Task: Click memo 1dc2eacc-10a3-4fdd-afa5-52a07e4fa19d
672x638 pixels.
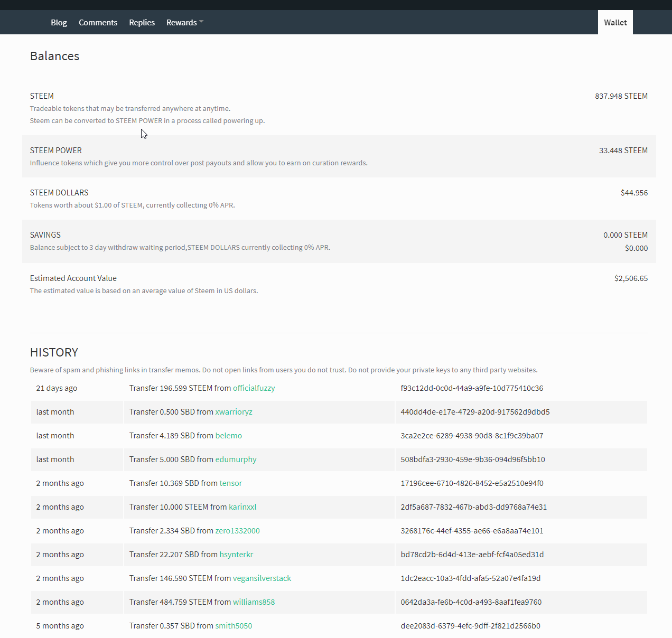Action: 471,578
